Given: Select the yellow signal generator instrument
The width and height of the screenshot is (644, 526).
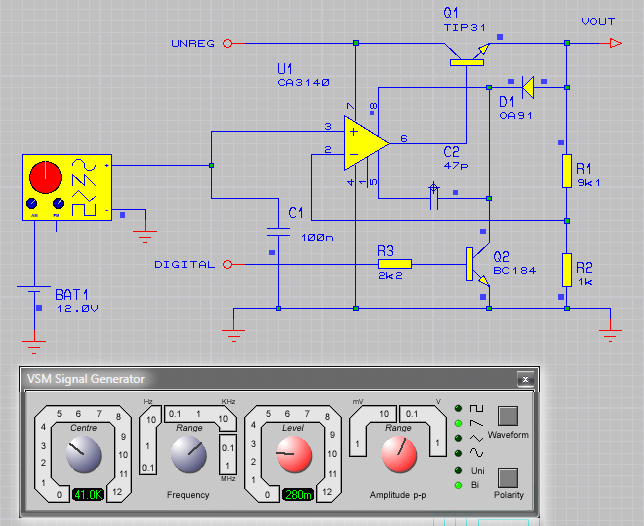Looking at the screenshot, I should click(67, 188).
